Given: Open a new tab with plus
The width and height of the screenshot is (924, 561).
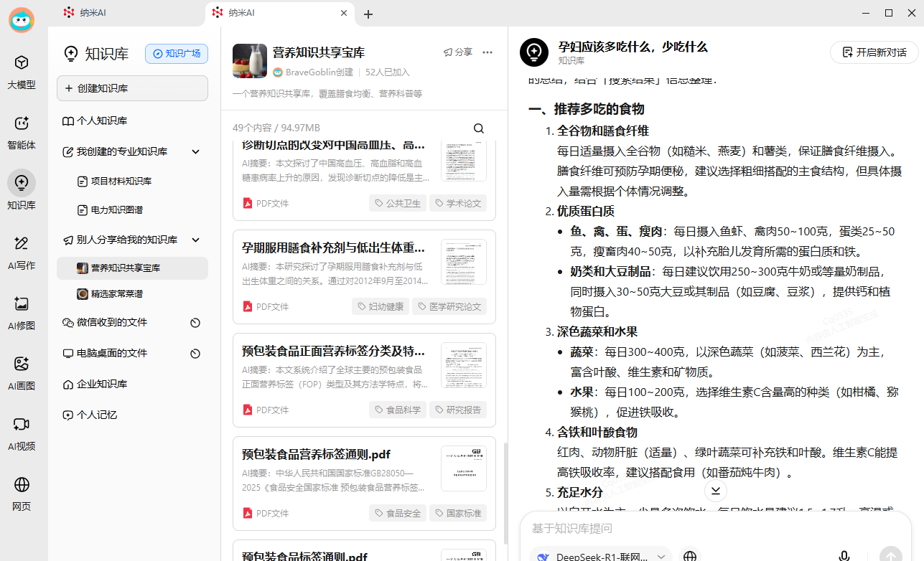Looking at the screenshot, I should point(368,14).
